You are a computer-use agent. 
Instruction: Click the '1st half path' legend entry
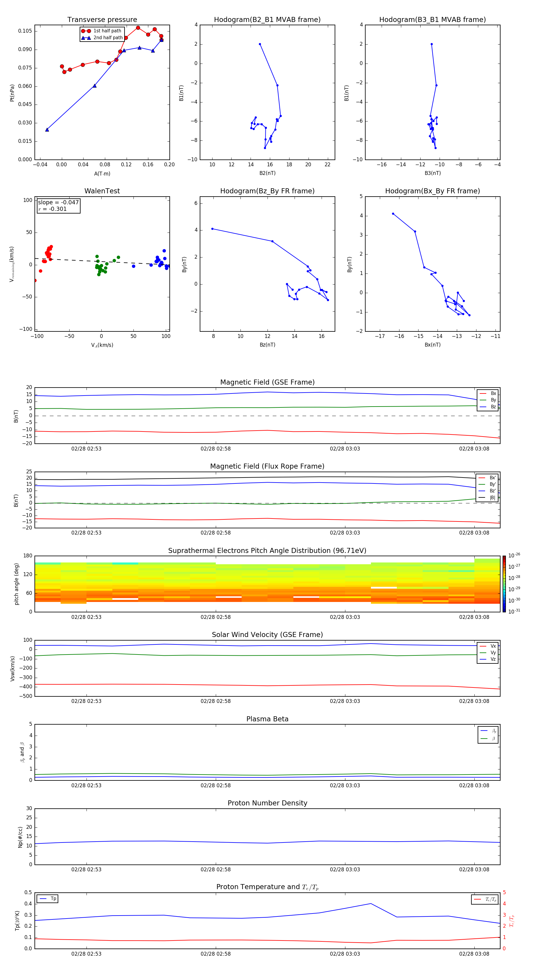pos(102,31)
